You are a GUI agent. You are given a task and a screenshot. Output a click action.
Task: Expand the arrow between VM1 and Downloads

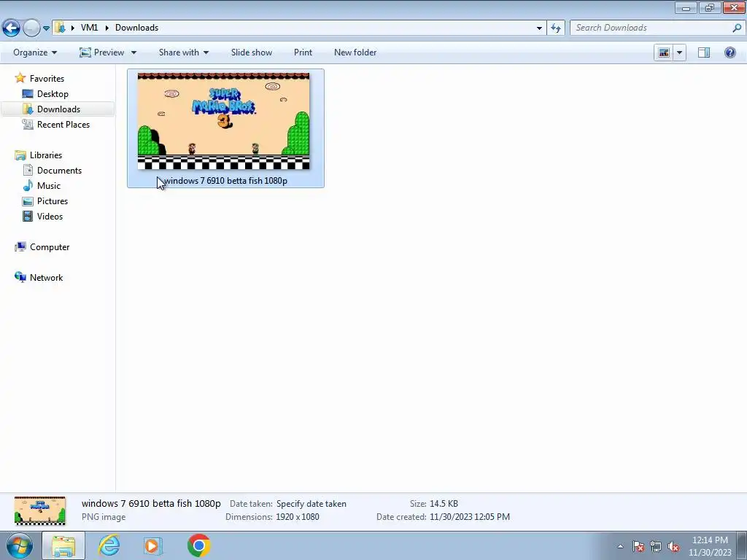click(107, 28)
